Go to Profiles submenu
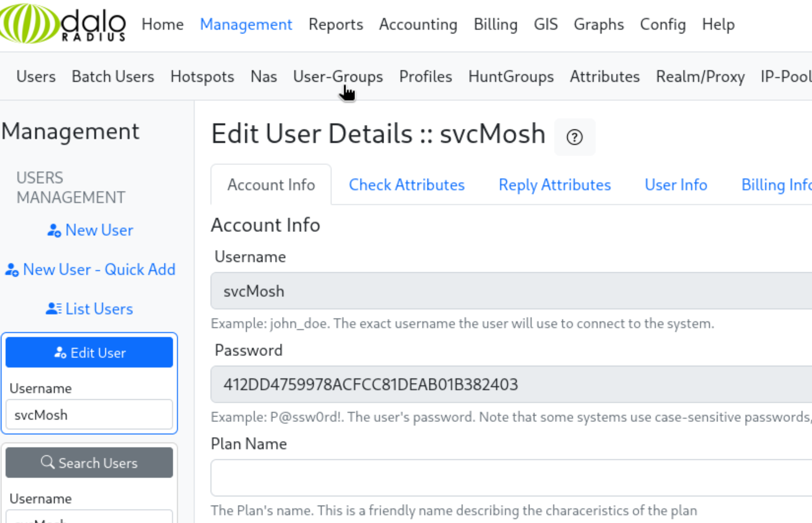This screenshot has width=812, height=523. click(x=425, y=76)
